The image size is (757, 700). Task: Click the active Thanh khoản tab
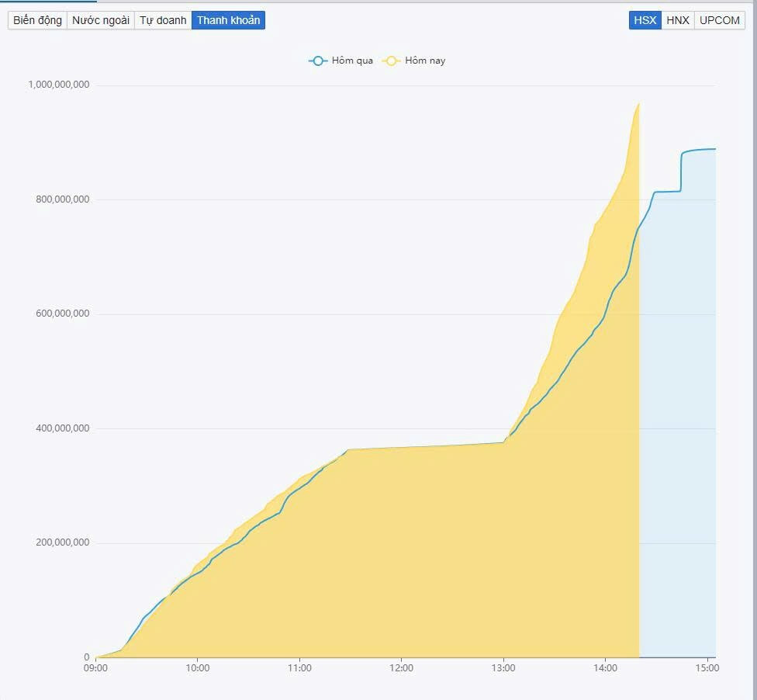pyautogui.click(x=228, y=20)
